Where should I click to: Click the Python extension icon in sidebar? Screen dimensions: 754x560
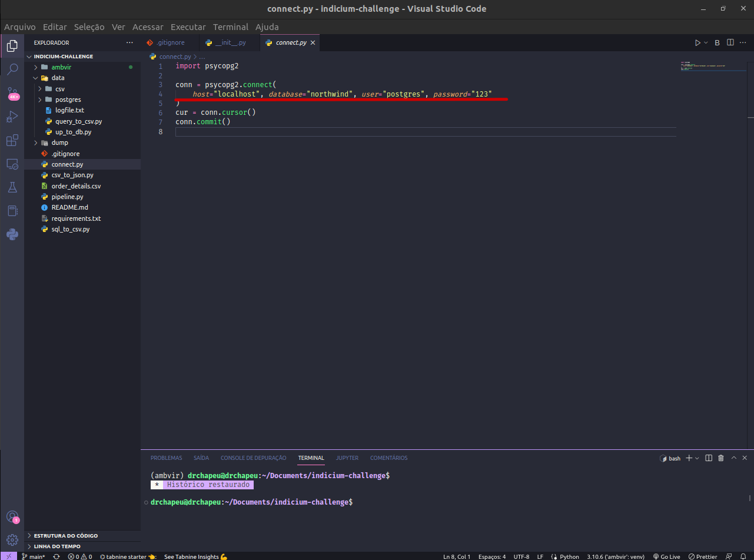pos(12,234)
